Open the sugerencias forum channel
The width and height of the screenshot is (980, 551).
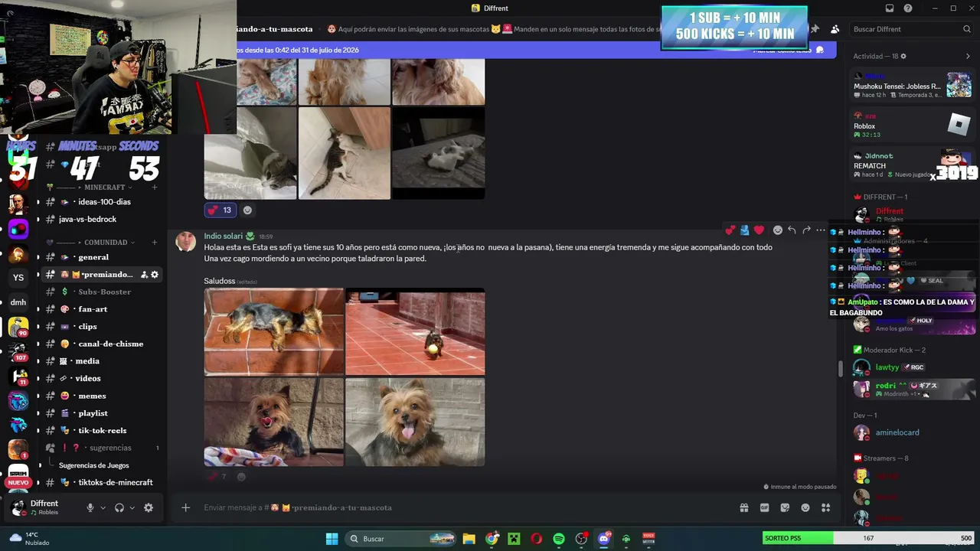(102, 448)
